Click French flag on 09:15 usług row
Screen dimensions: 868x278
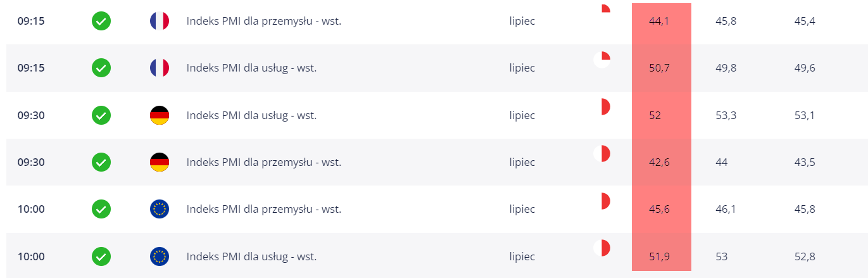[160, 68]
